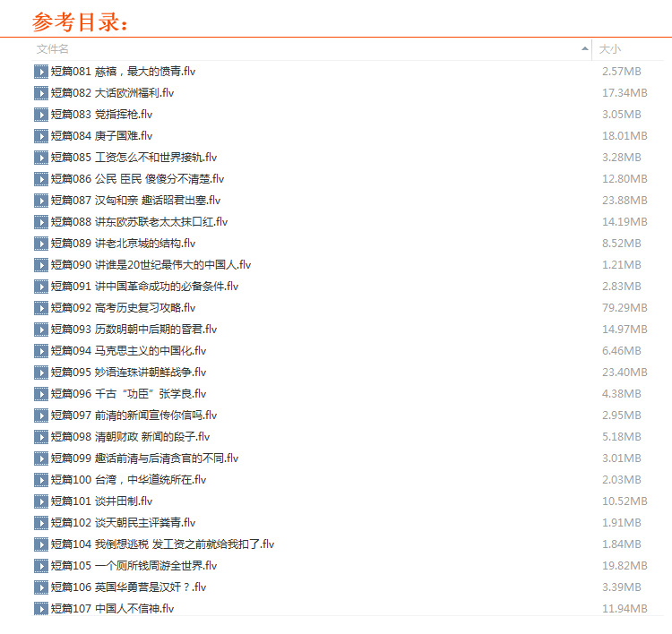The height and width of the screenshot is (634, 672).
Task: Select the video icon for 短篇092 高考历史复习攻略
Action: coord(41,308)
